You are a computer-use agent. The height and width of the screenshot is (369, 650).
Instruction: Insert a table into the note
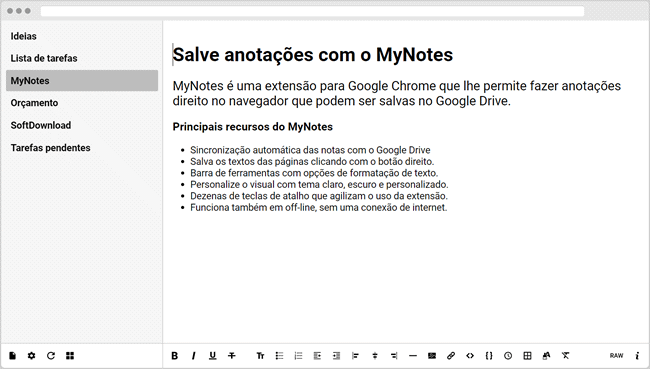tap(527, 356)
